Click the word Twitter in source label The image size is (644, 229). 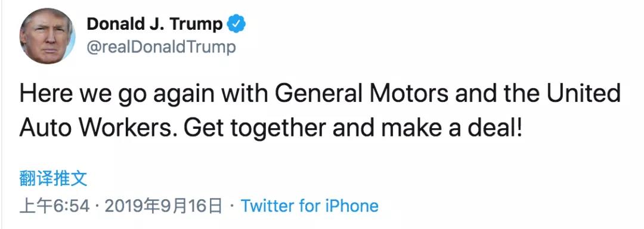(x=267, y=206)
